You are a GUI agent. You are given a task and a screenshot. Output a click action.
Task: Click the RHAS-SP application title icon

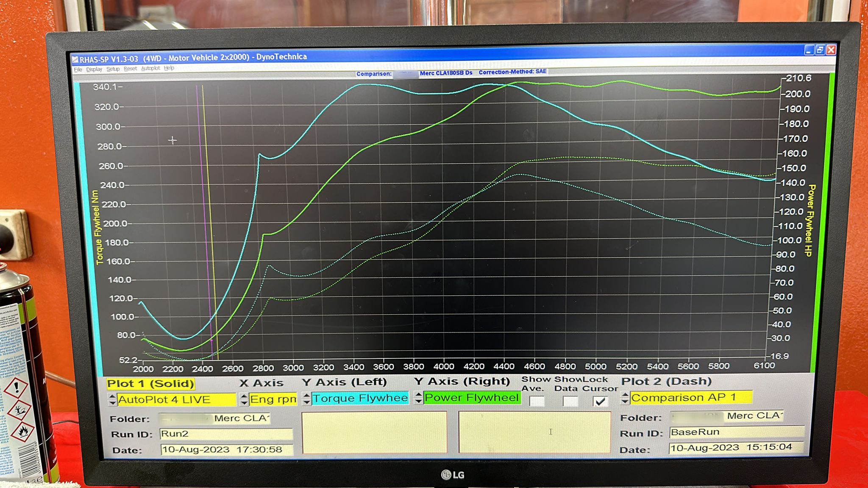75,59
